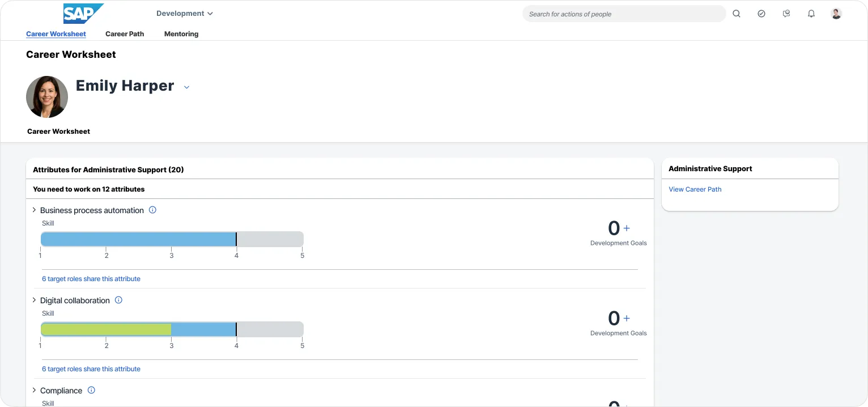
Task: Click the View Career Path link
Action: (x=695, y=189)
